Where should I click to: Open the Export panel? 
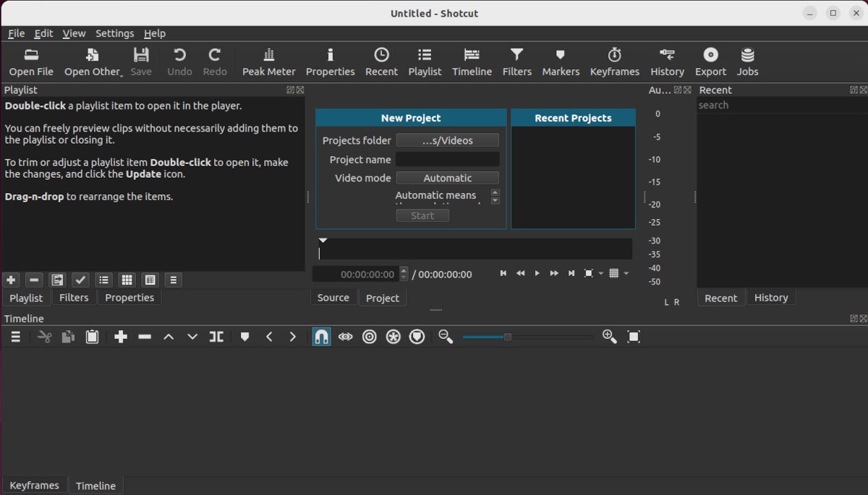coord(710,61)
